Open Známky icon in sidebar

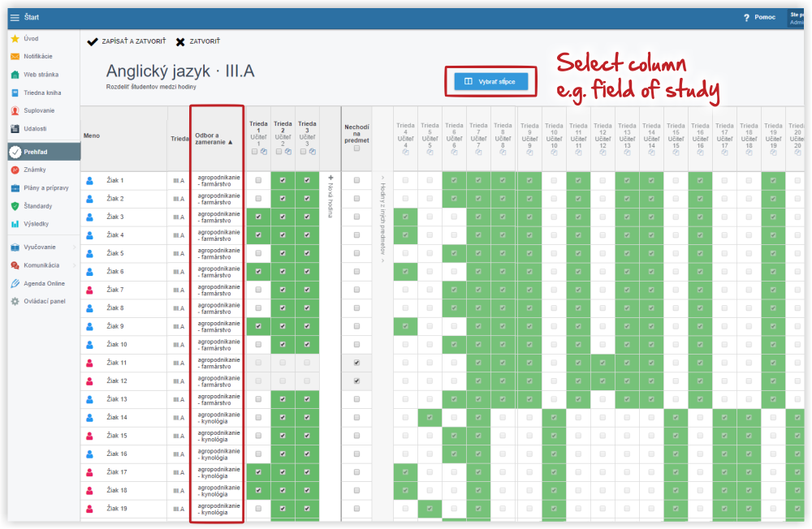pos(15,170)
